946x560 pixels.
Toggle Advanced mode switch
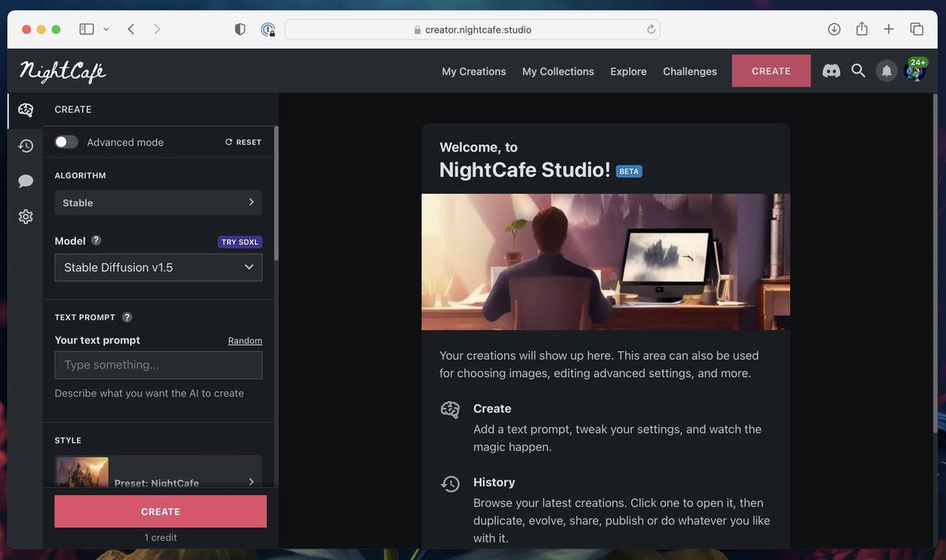click(67, 142)
